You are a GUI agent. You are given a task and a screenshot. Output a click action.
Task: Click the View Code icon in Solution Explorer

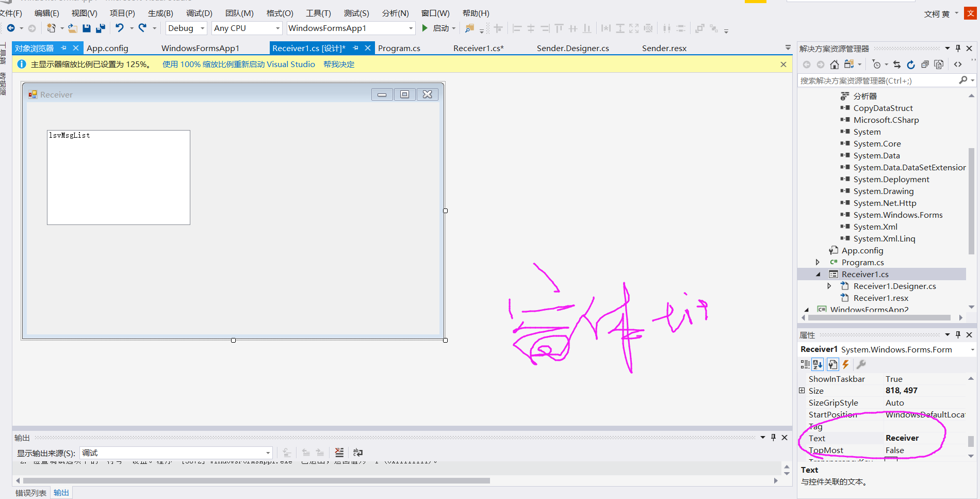point(958,65)
